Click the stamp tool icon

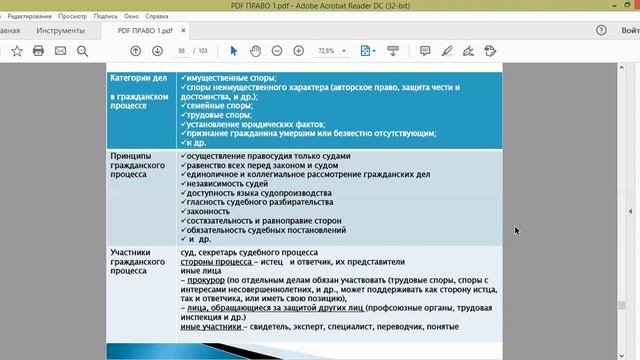point(490,51)
